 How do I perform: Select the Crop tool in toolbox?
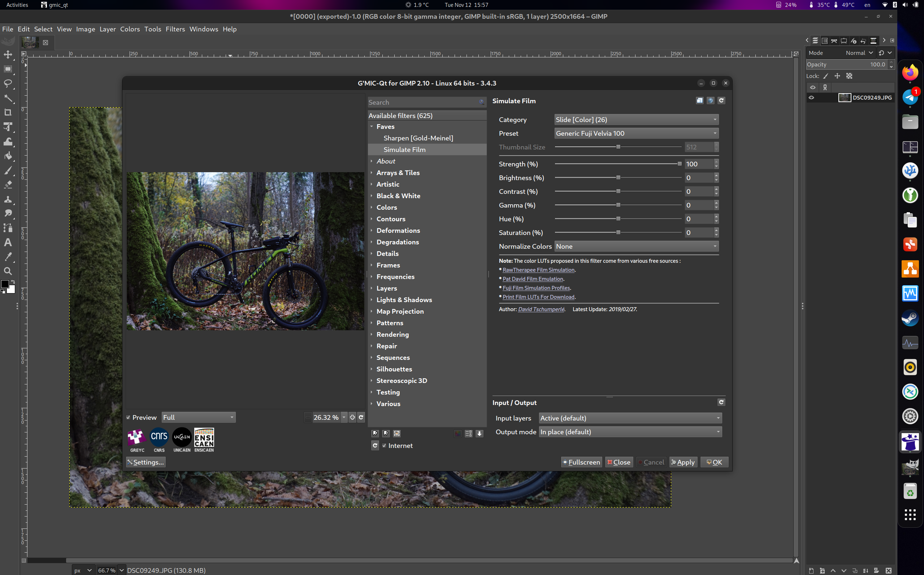pyautogui.click(x=8, y=113)
